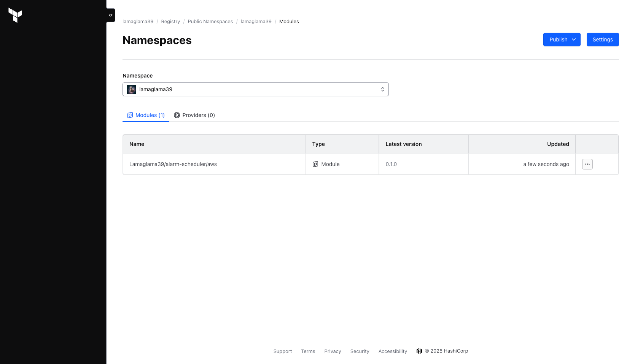The width and height of the screenshot is (635, 364).
Task: Click the 'a few seconds ago' cell
Action: (x=522, y=164)
